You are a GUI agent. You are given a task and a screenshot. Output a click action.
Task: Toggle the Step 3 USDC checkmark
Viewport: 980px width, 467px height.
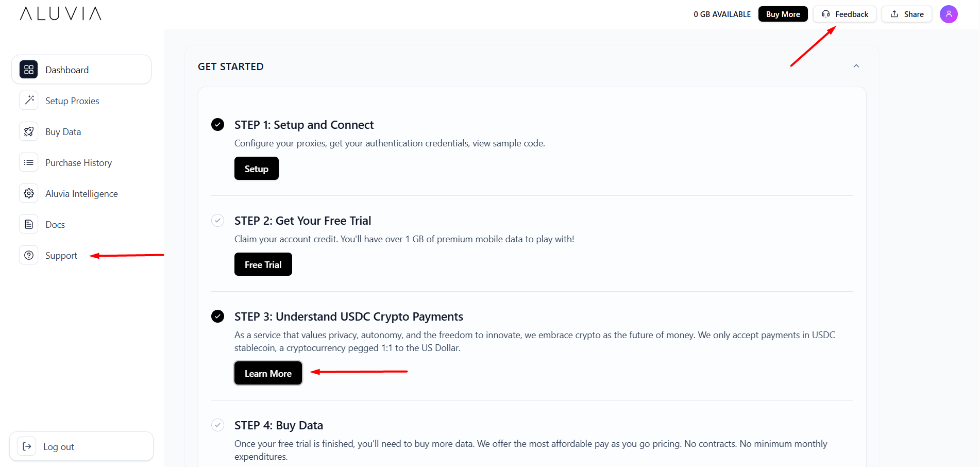tap(218, 316)
